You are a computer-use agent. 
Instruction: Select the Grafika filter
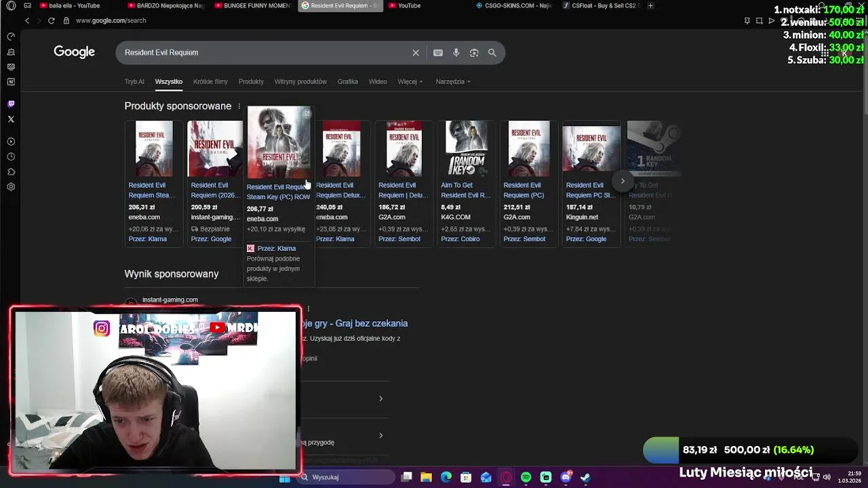point(348,81)
